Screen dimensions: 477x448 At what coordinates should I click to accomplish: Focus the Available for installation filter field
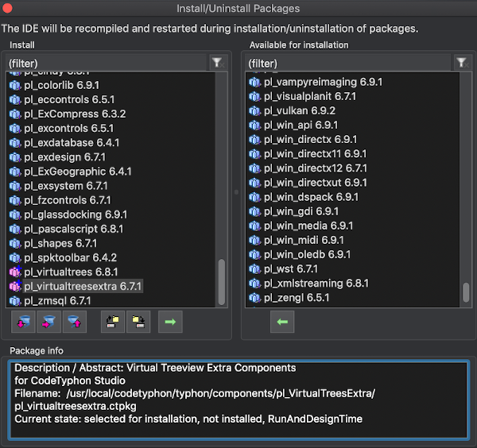point(348,64)
